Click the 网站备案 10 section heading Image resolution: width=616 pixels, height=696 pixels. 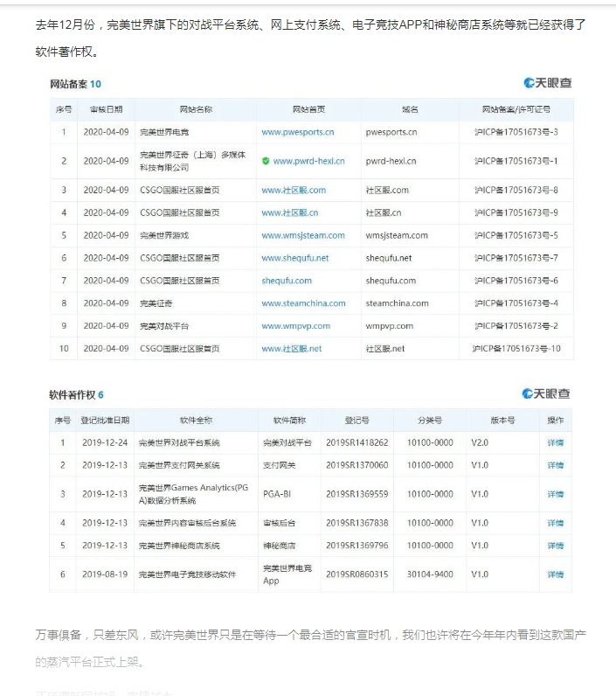click(75, 84)
